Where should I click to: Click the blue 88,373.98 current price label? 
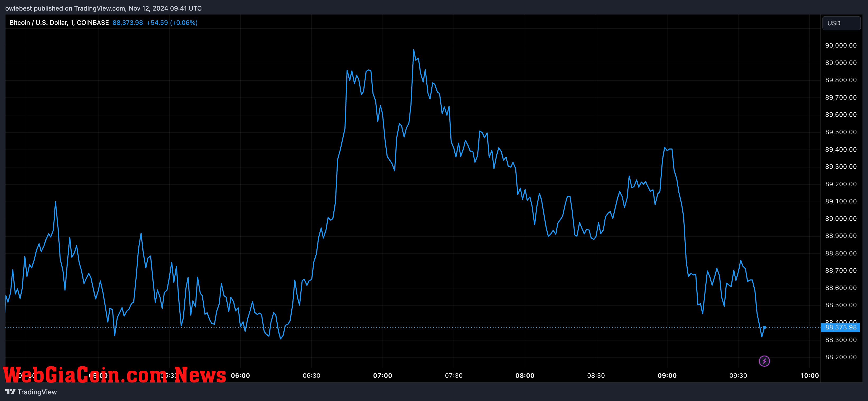point(840,328)
